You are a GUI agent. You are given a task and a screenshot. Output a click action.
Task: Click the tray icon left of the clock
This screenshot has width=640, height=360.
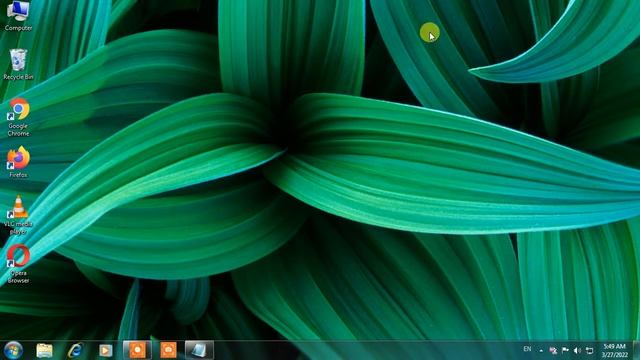[589, 350]
